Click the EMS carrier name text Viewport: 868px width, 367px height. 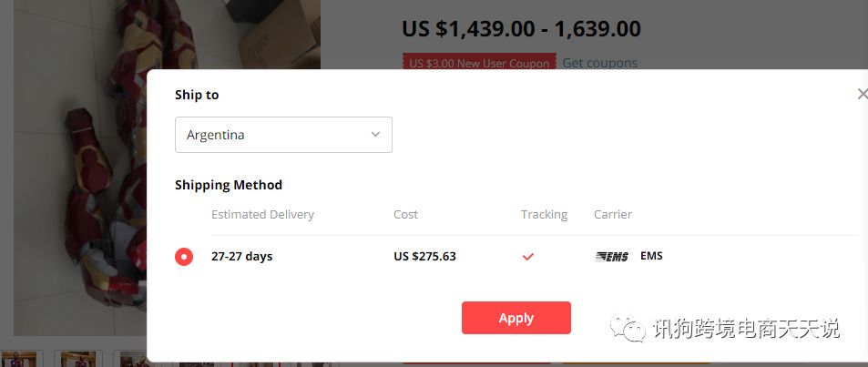point(651,256)
